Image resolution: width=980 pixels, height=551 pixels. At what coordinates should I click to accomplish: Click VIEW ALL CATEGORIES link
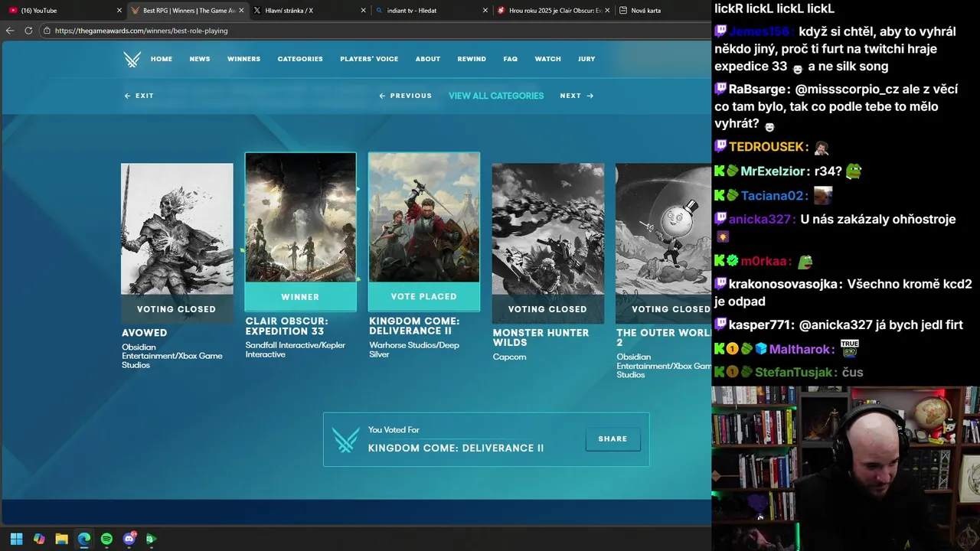[x=496, y=96]
